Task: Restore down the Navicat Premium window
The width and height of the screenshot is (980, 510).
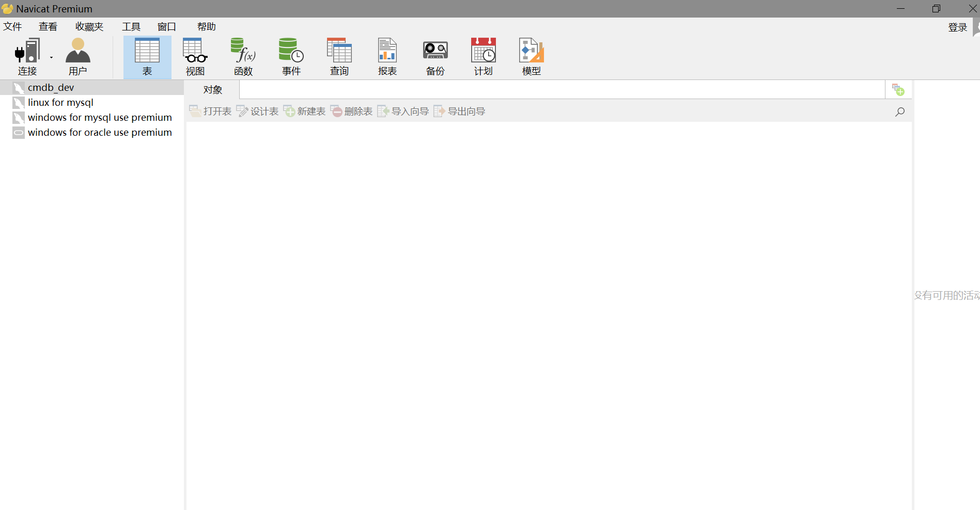Action: pos(936,9)
